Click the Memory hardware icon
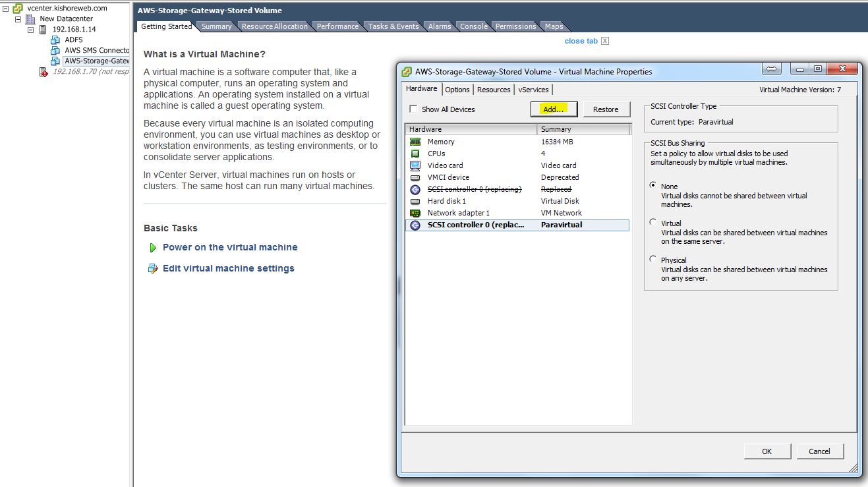The image size is (868, 487). point(415,142)
